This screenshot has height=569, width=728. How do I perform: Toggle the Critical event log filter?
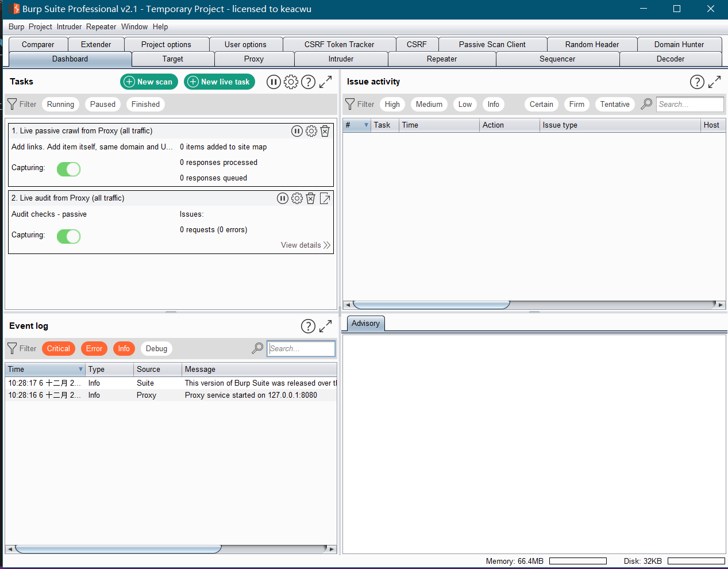point(59,348)
